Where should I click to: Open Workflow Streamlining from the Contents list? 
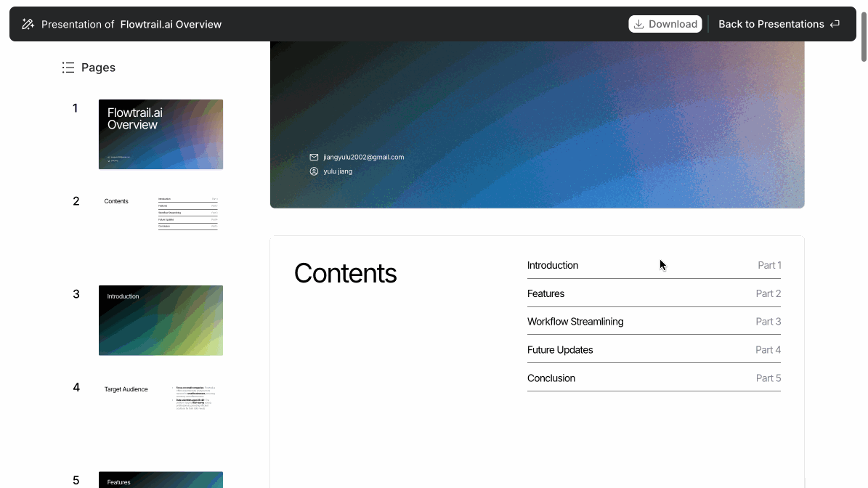pyautogui.click(x=654, y=321)
